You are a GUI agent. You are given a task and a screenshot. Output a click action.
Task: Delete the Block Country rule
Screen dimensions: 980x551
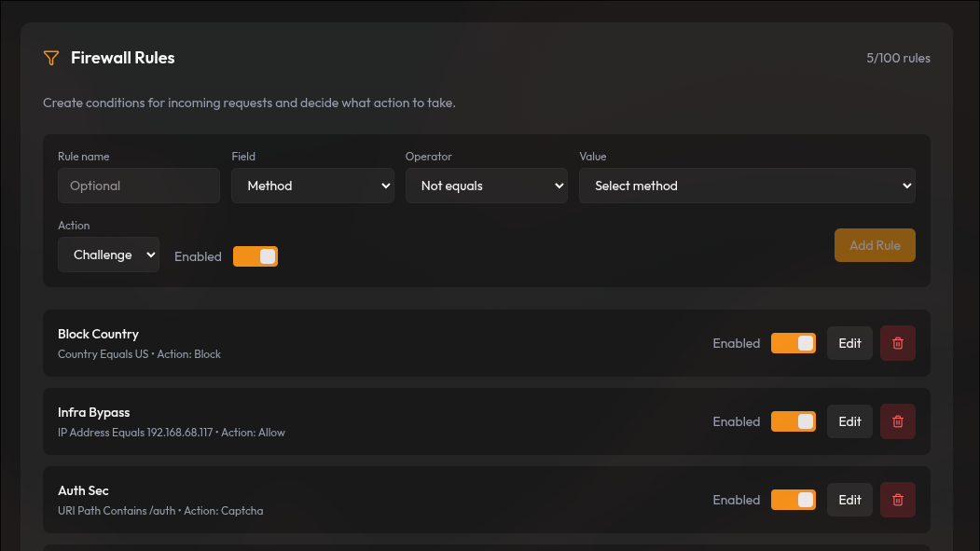tap(897, 343)
